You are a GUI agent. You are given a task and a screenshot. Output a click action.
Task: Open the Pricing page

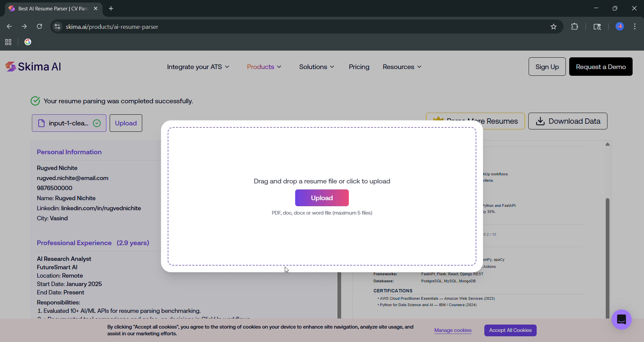click(359, 67)
